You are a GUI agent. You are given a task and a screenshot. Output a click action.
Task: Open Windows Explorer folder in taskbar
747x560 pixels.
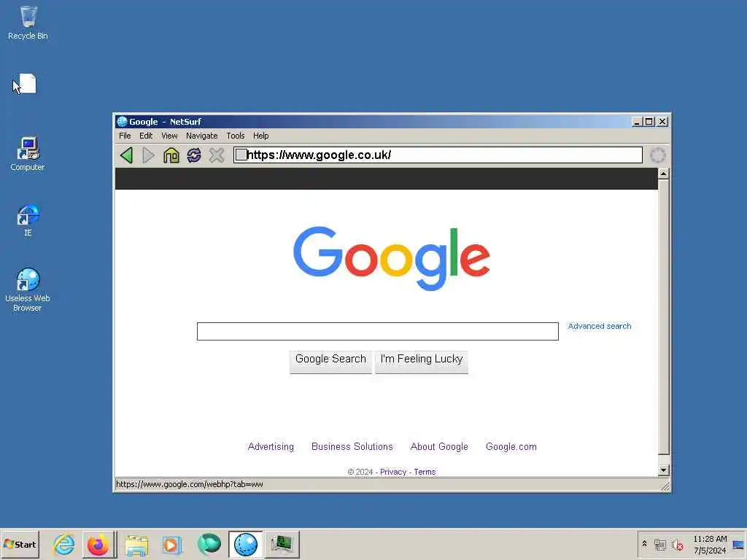(136, 544)
